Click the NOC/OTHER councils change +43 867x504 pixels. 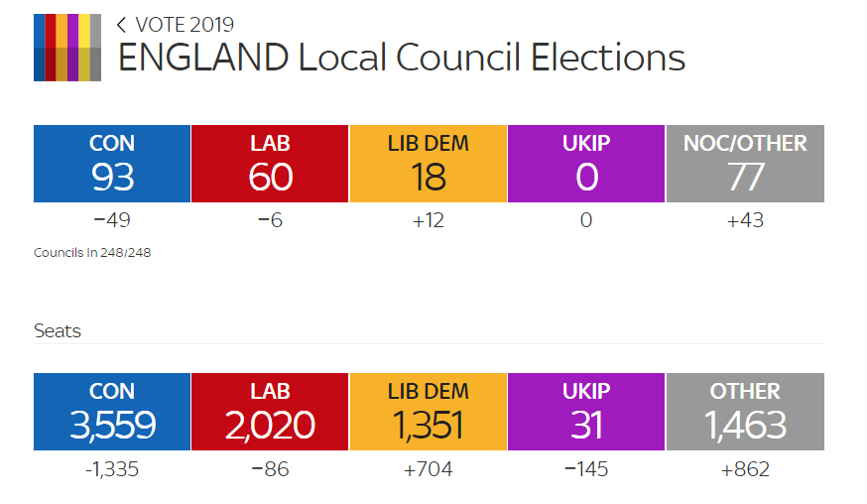(745, 220)
